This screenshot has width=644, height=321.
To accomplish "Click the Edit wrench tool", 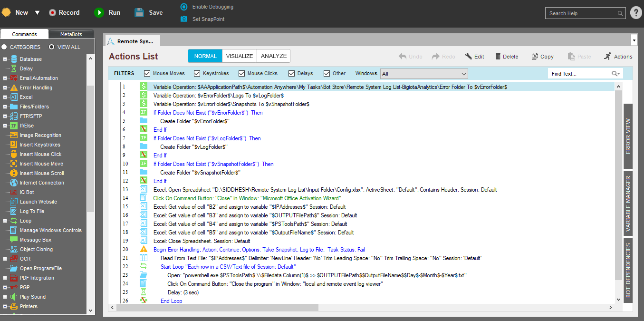I will coord(469,57).
